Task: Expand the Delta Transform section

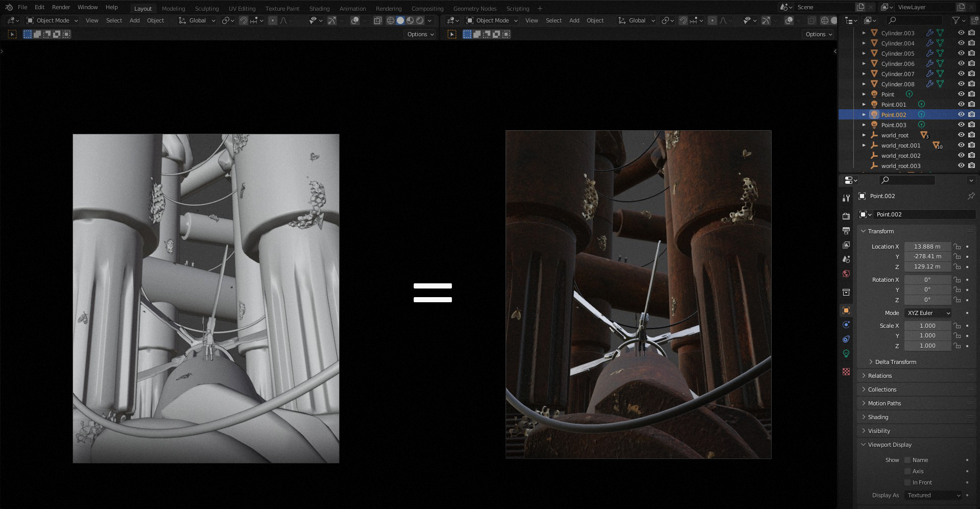Action: pyautogui.click(x=895, y=362)
